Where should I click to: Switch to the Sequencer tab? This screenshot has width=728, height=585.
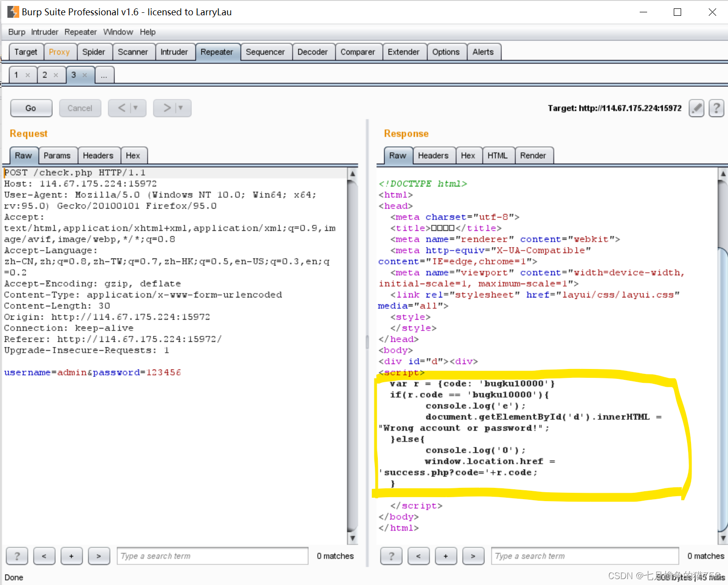265,52
